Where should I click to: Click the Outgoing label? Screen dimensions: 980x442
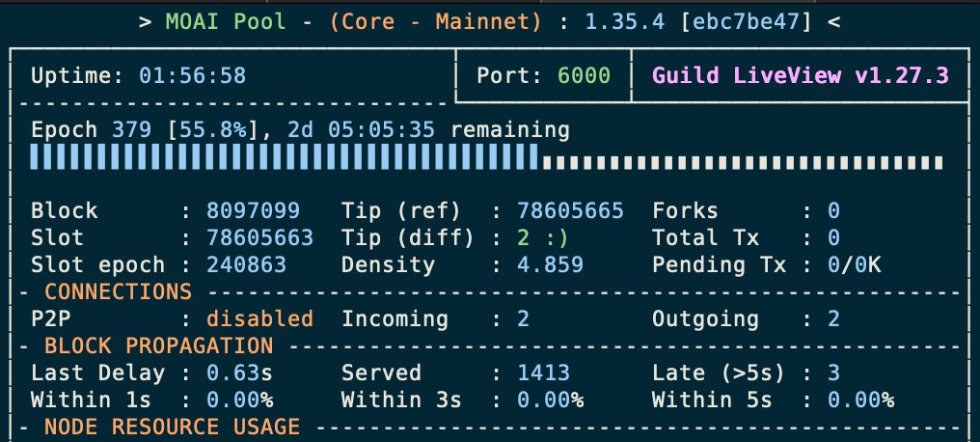705,318
